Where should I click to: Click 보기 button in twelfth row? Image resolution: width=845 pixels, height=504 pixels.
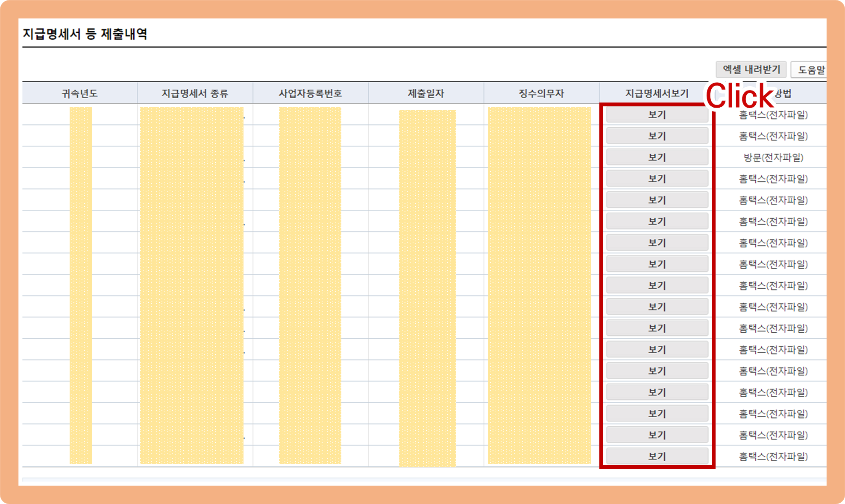[x=657, y=349]
